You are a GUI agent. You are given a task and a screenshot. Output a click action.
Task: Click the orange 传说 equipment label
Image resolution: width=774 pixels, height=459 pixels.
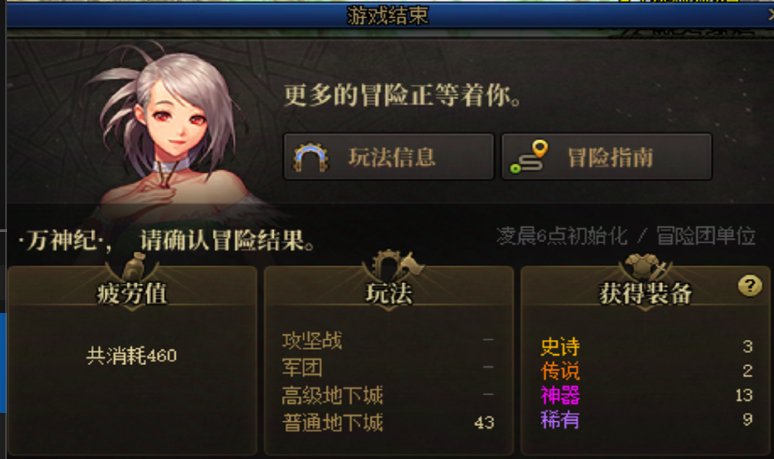pyautogui.click(x=560, y=371)
